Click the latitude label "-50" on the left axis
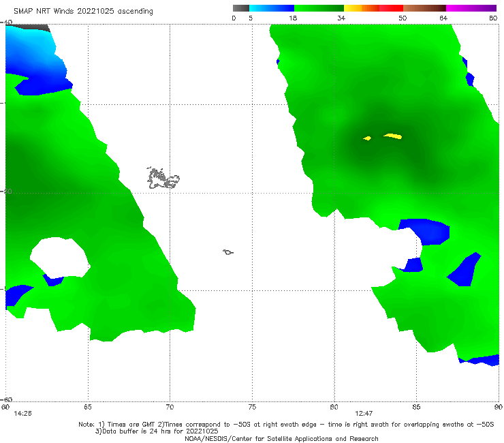504x443 pixels. (6, 192)
